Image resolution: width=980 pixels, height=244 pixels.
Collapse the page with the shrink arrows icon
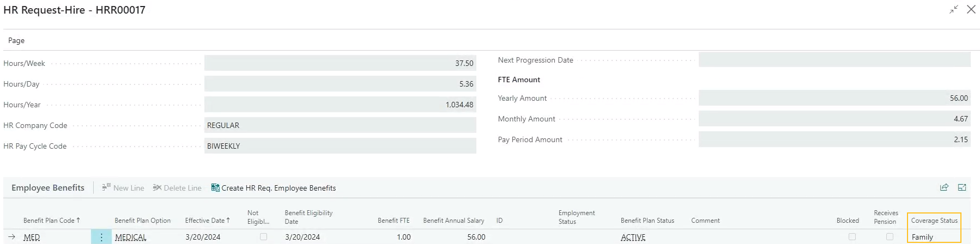954,10
